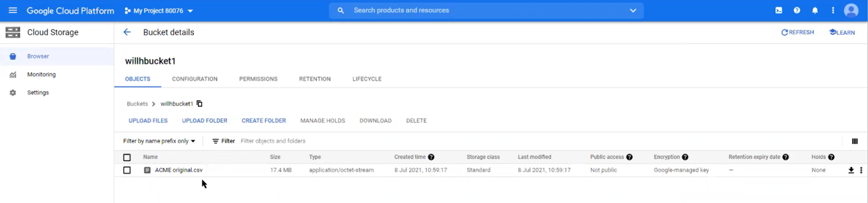Tick the ACME original.csv checkbox

(x=127, y=170)
